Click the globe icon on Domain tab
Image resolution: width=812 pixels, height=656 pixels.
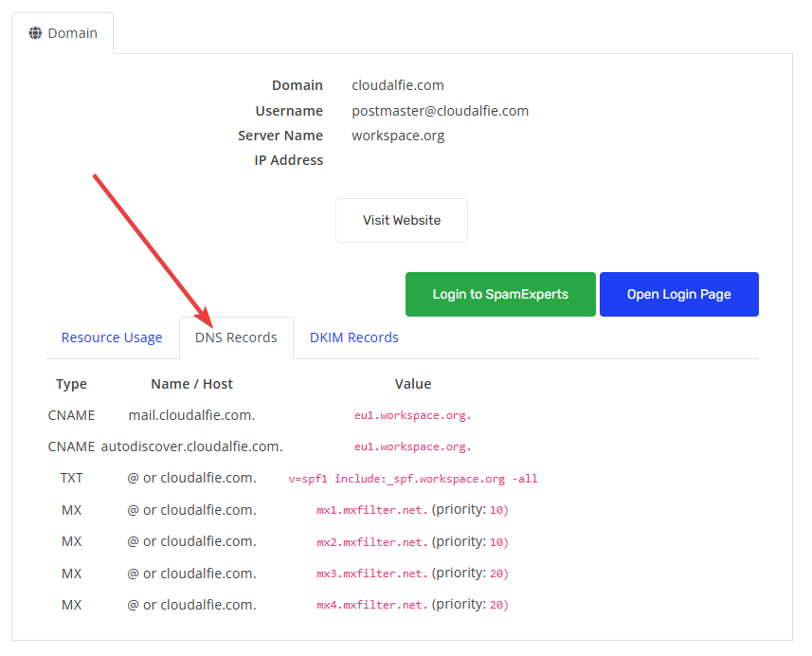point(36,33)
